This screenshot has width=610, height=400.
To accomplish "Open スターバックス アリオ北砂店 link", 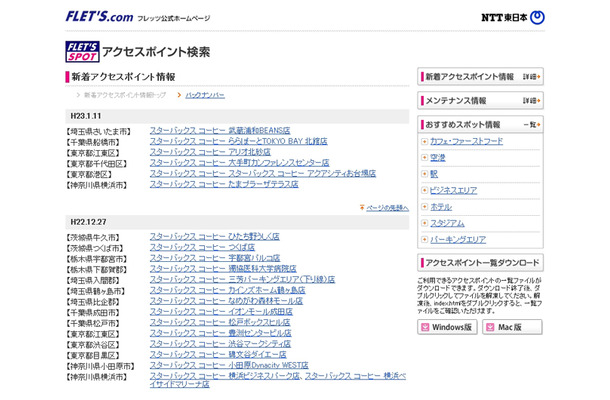I will (210, 152).
